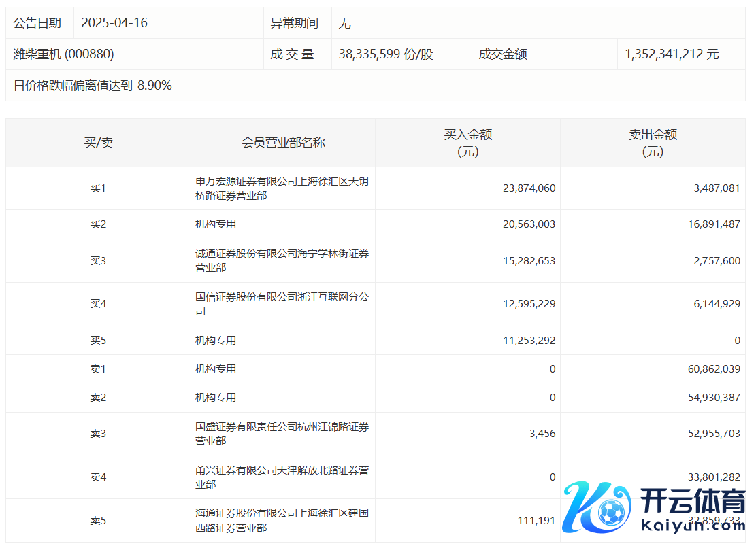
Task: Select the announcement date 2025-04-16
Action: [x=114, y=23]
